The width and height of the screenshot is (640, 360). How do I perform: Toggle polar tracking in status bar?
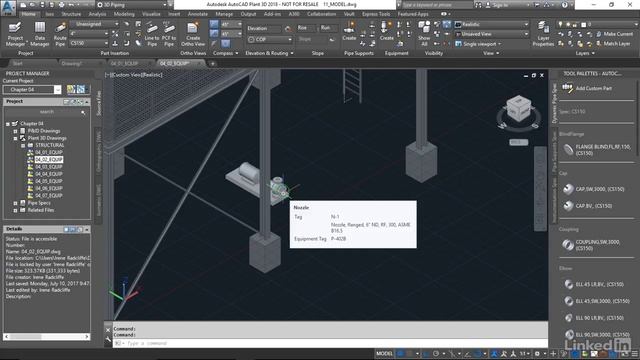(x=436, y=354)
